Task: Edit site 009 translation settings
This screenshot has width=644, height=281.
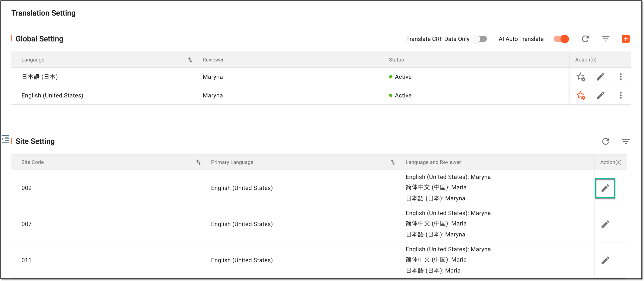Action: pos(605,188)
